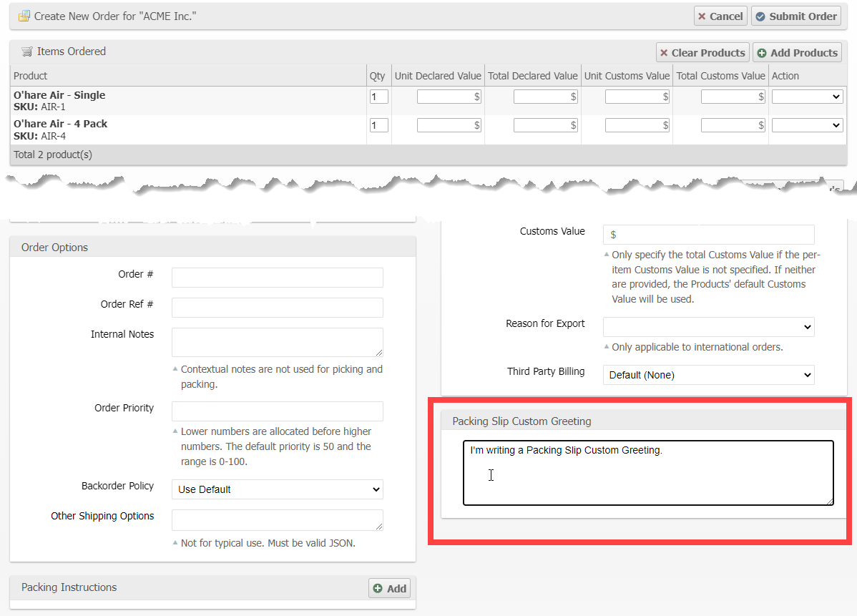The width and height of the screenshot is (857, 616).
Task: Click the Submit Order button
Action: (x=795, y=16)
